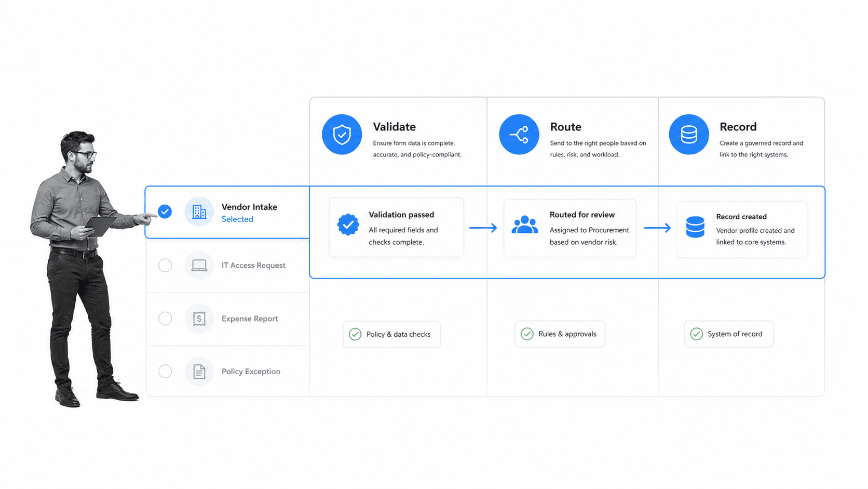
Task: Deselect the Vendor Intake checked radio
Action: coord(165,212)
